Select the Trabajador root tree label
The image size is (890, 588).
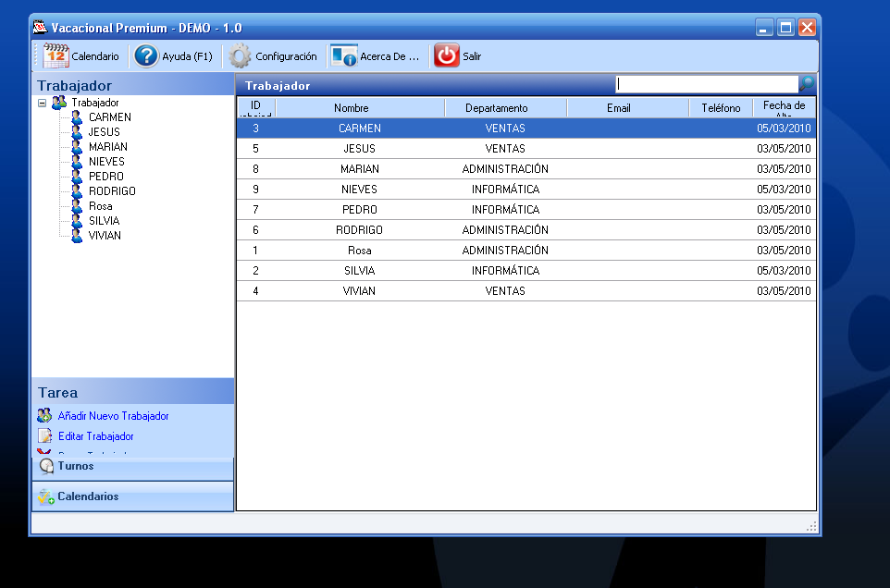click(x=94, y=103)
